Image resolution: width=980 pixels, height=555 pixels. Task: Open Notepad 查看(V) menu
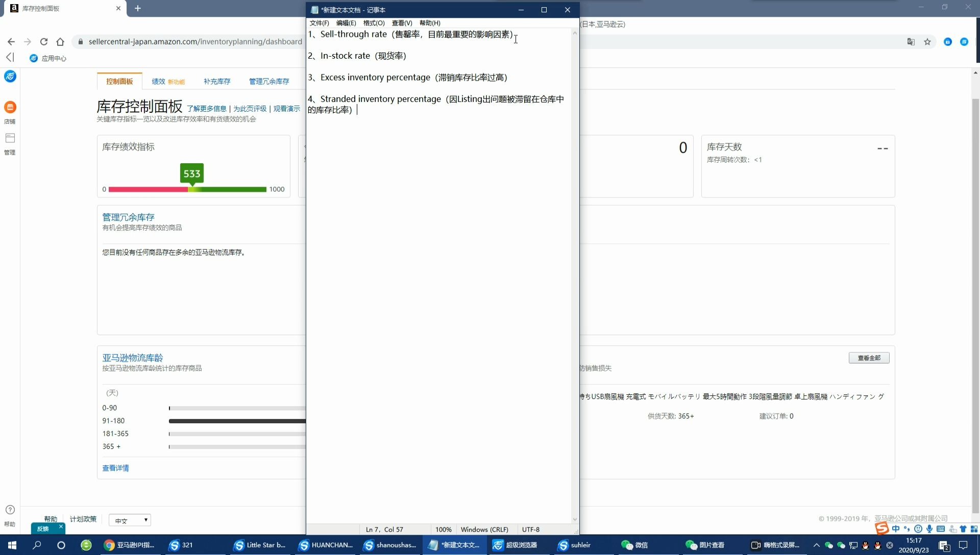402,23
